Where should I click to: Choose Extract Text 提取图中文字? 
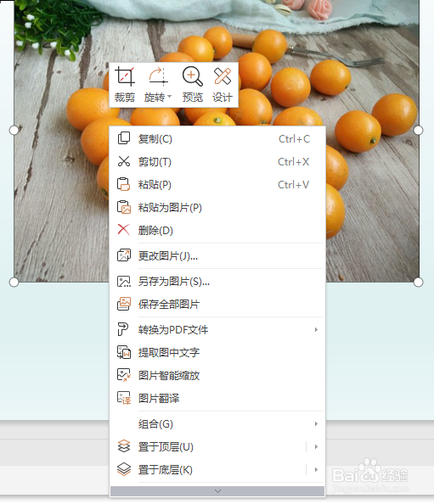coord(217,353)
